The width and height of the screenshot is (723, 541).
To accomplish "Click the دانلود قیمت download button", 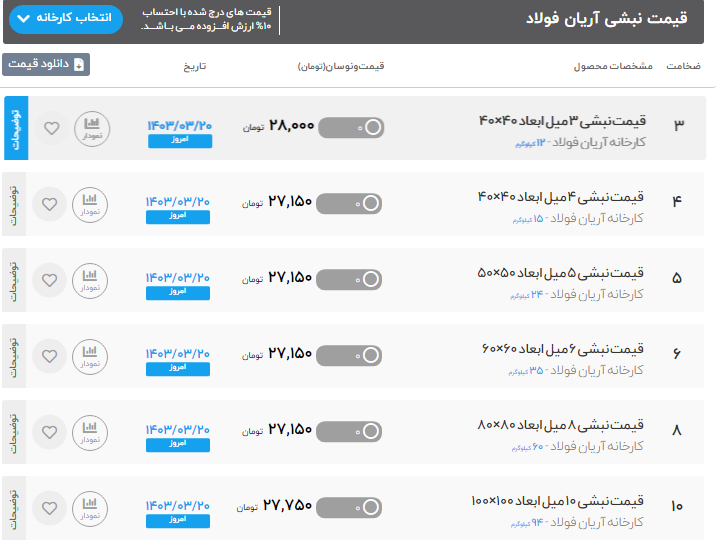I will tap(46, 64).
